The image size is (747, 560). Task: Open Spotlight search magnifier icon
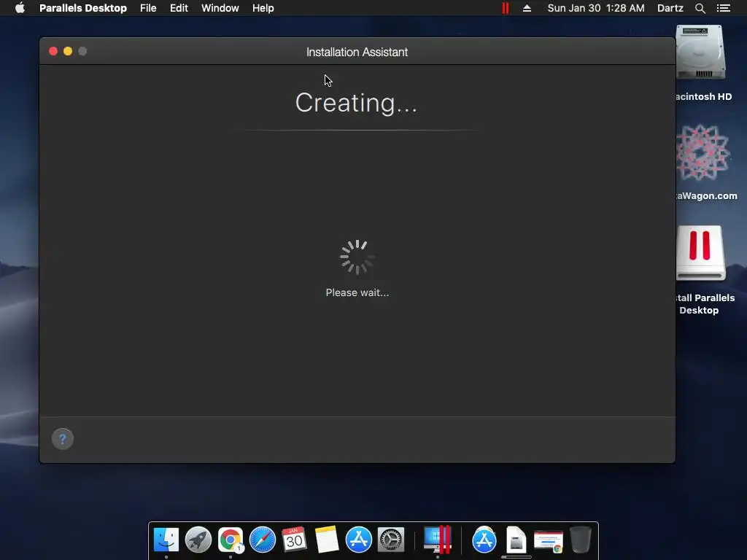click(700, 8)
